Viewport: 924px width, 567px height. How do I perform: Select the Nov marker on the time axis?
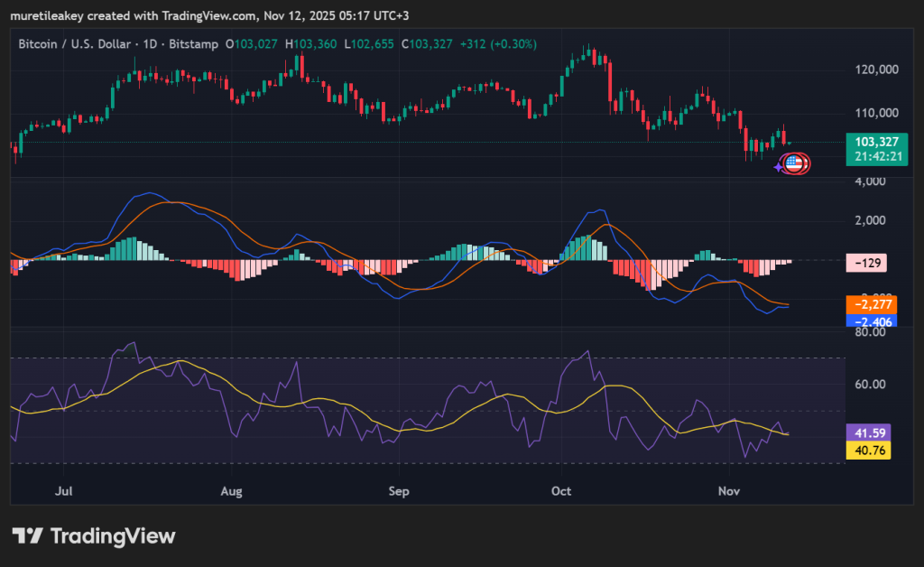pos(728,492)
